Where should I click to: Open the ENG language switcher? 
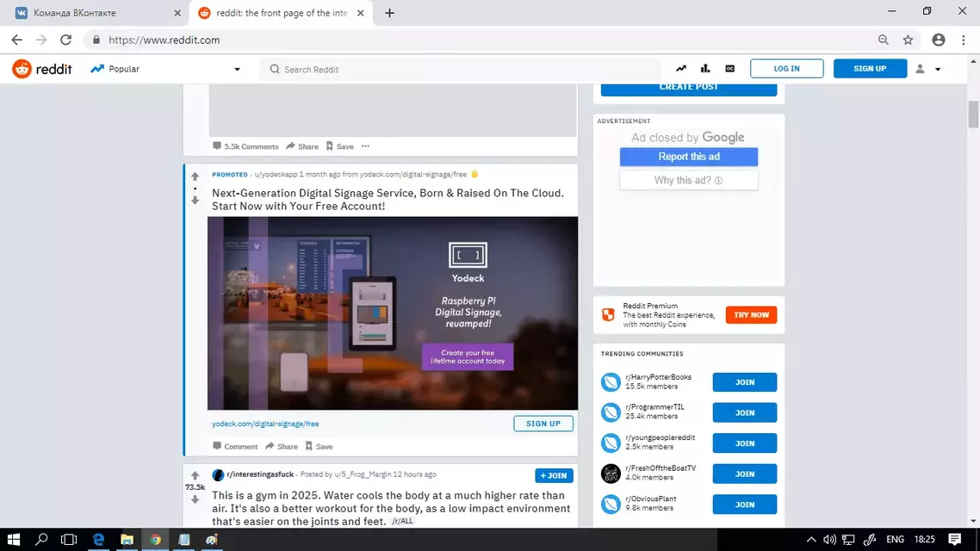pyautogui.click(x=895, y=540)
